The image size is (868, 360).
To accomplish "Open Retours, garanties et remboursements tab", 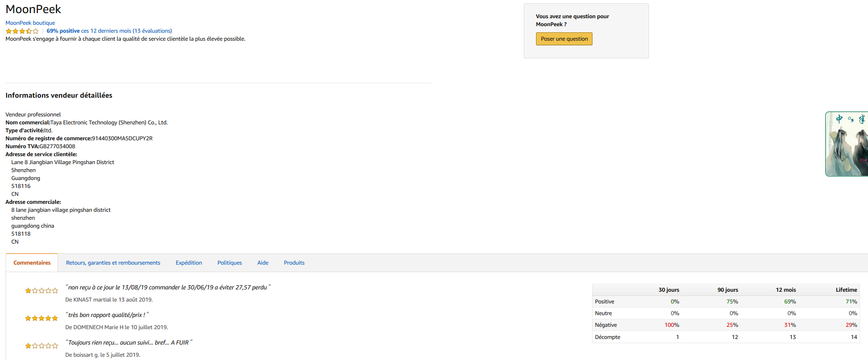I will click(x=113, y=263).
